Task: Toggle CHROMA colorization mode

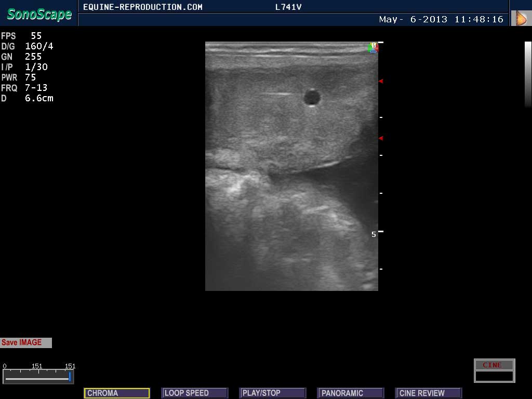Action: click(116, 393)
